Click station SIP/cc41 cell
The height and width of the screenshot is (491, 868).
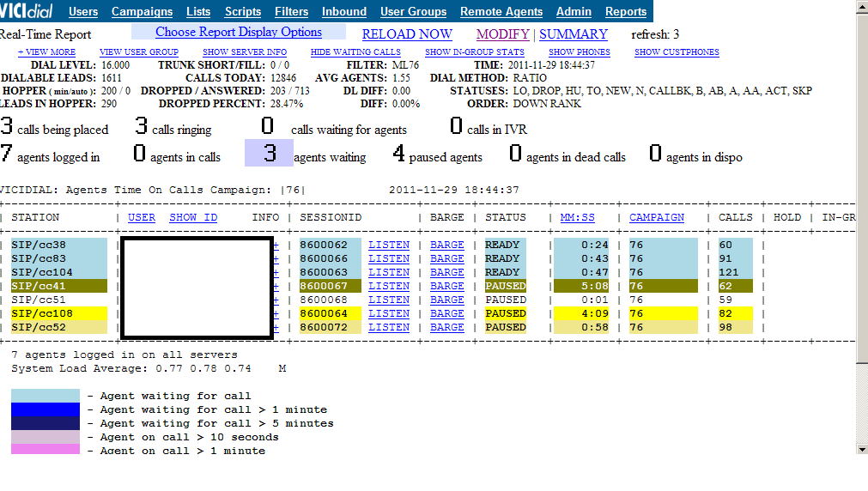58,286
